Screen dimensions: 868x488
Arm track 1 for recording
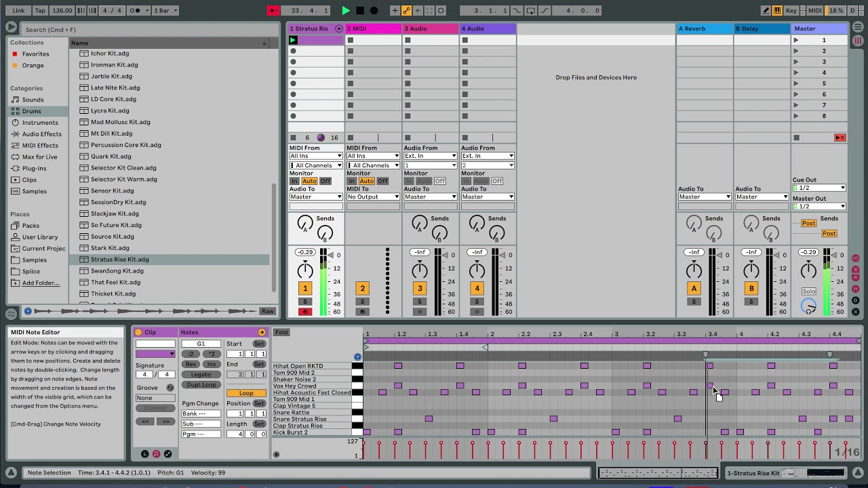click(305, 312)
